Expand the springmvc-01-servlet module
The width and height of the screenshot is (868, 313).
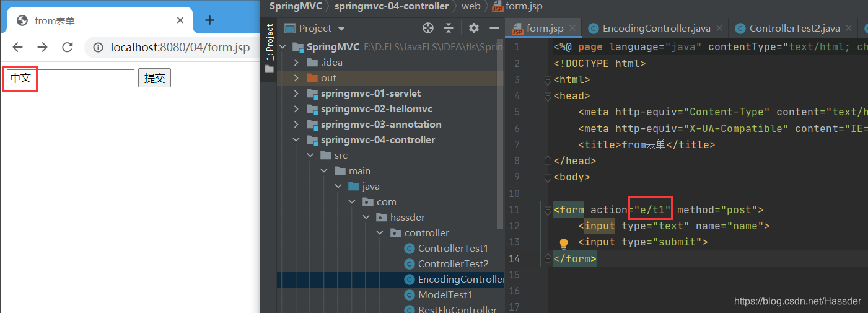296,94
